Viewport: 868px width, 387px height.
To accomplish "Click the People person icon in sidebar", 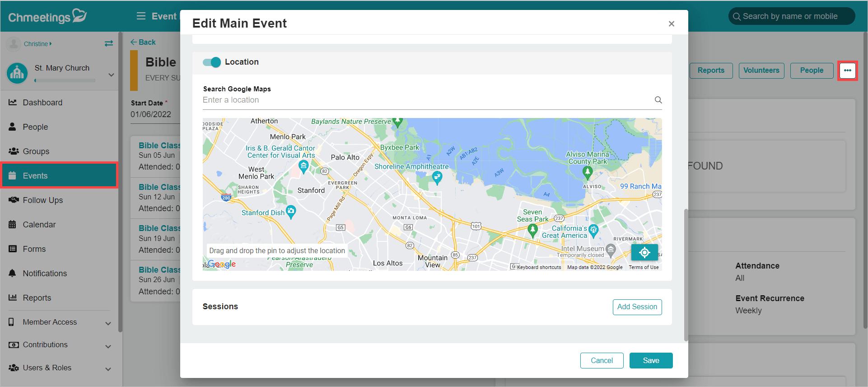I will coord(13,127).
